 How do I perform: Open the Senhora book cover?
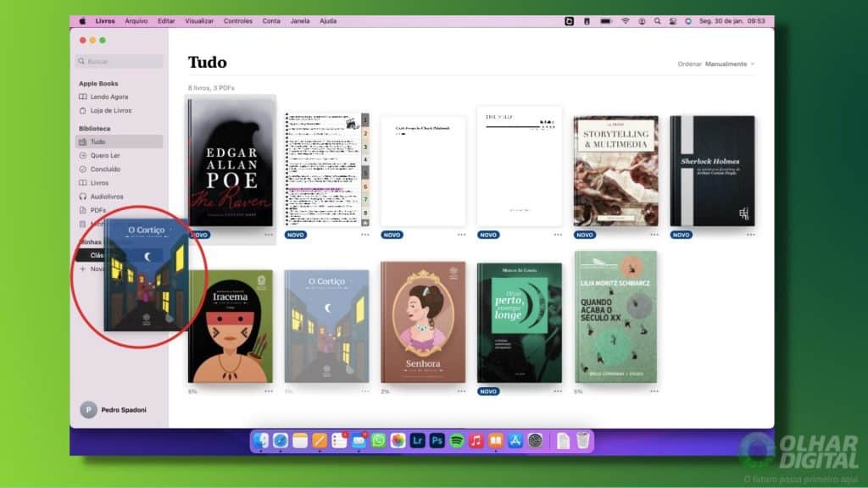pyautogui.click(x=424, y=323)
